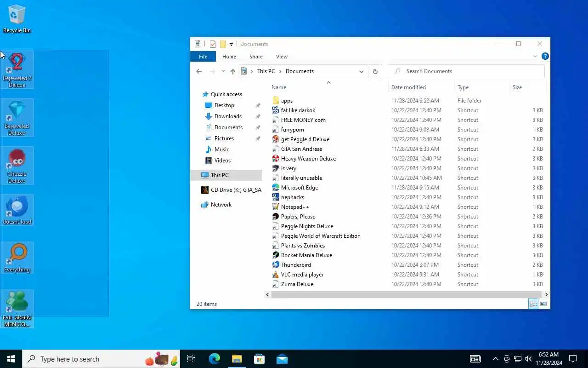This screenshot has width=588, height=368.
Task: Click New folder icon in title bar
Action: 223,44
